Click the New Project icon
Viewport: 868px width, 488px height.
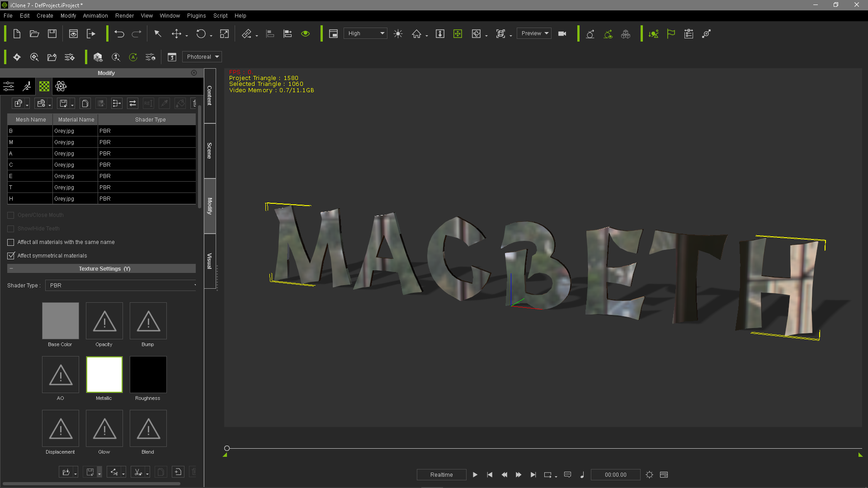(x=17, y=33)
